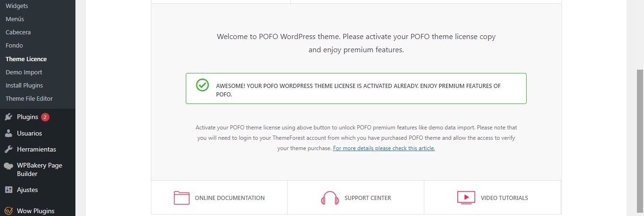Screen dimensions: 644x216
Task: Click the Plugins plug icon in sidebar
Action: click(x=8, y=117)
